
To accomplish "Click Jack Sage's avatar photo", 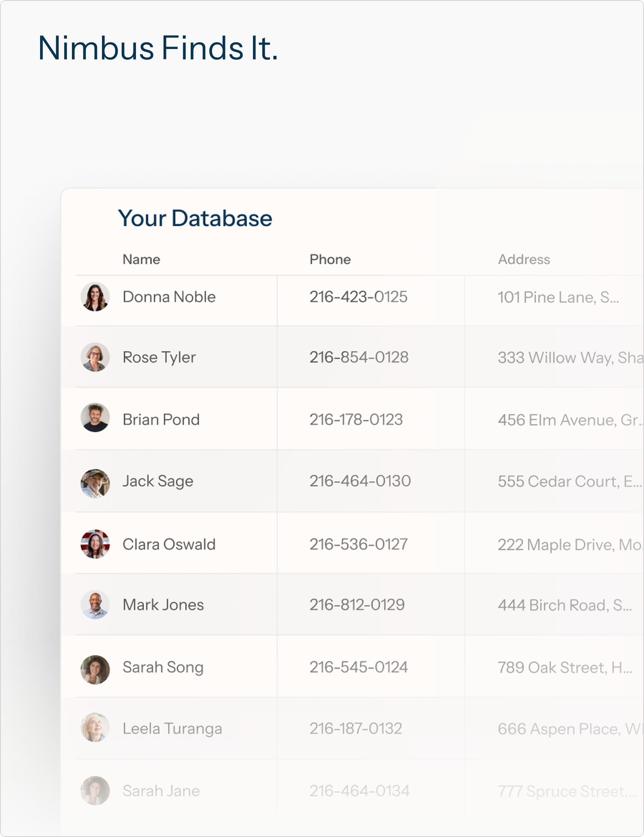I will pos(95,484).
